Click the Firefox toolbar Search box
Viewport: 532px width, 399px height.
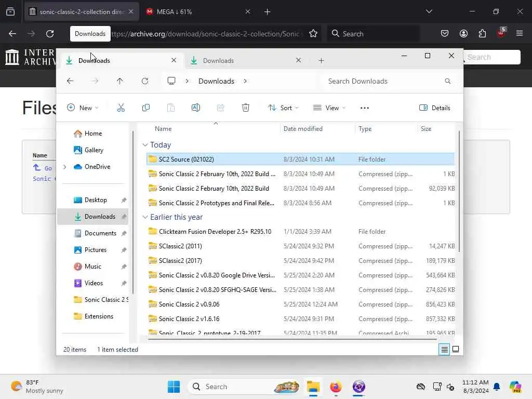(373, 34)
